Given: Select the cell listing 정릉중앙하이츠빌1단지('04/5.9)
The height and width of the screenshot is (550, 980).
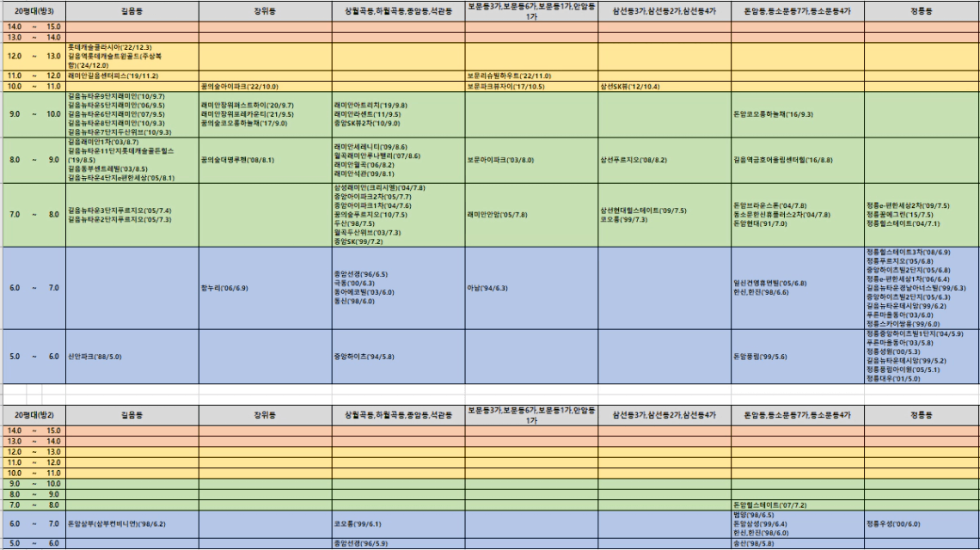Looking at the screenshot, I should (x=922, y=357).
